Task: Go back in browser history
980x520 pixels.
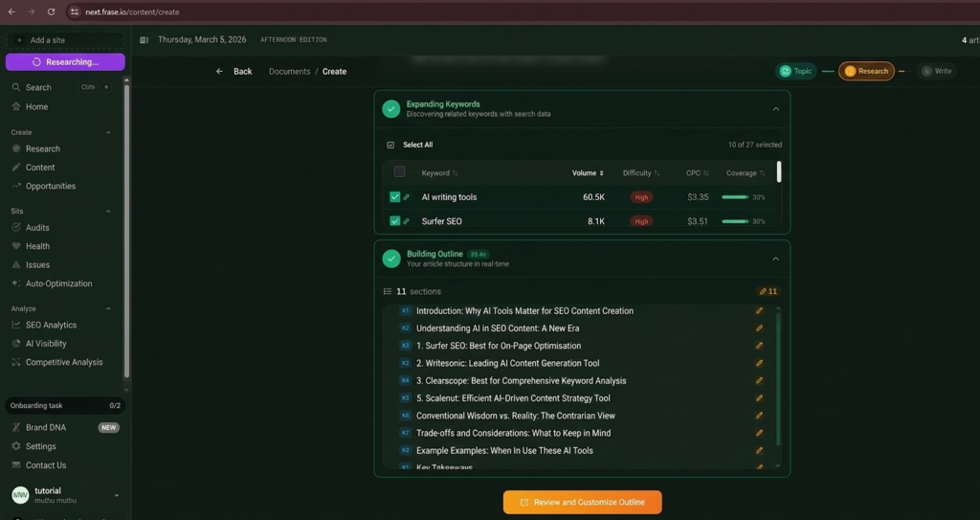Action: [11, 11]
